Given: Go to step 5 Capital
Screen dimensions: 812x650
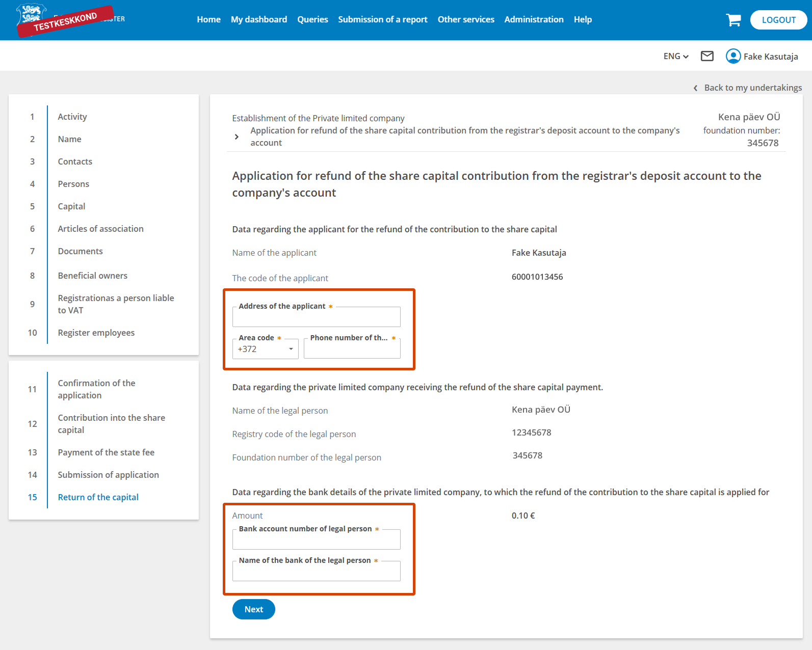Looking at the screenshot, I should click(71, 206).
